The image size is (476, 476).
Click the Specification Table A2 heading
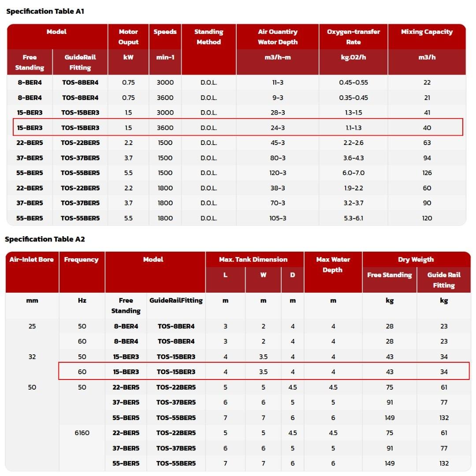click(45, 239)
